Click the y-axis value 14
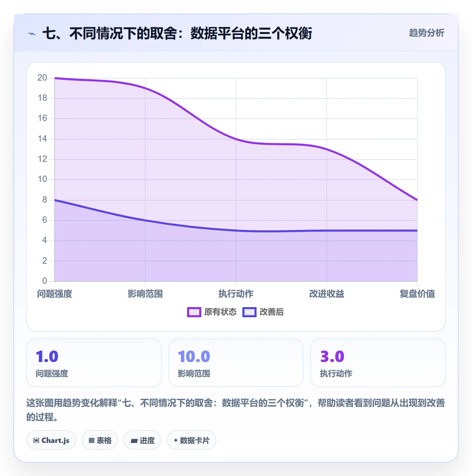Viewport: 472px width, 476px height. click(x=42, y=139)
